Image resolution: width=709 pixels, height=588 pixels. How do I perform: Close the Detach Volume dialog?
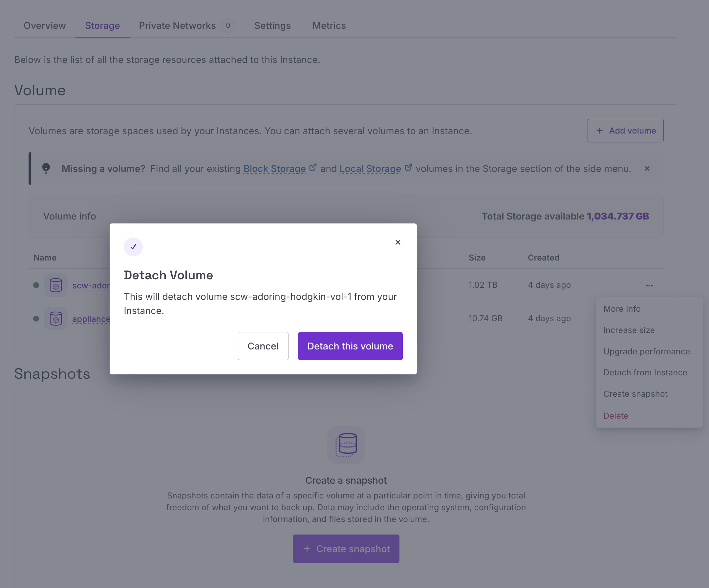398,242
